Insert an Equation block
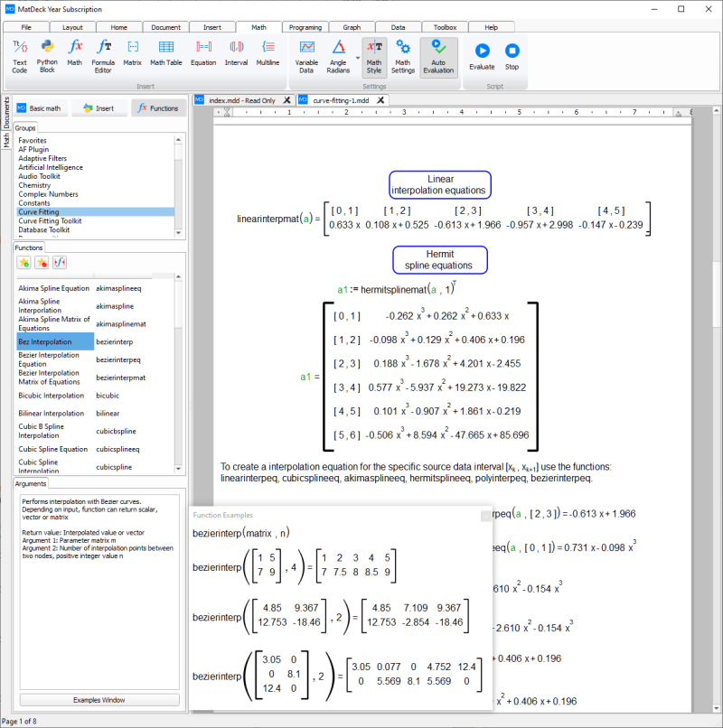The width and height of the screenshot is (723, 728). (x=203, y=53)
